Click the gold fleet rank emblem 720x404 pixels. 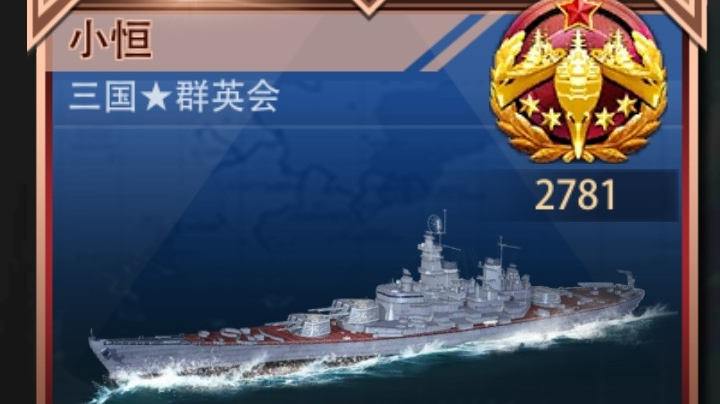click(578, 83)
